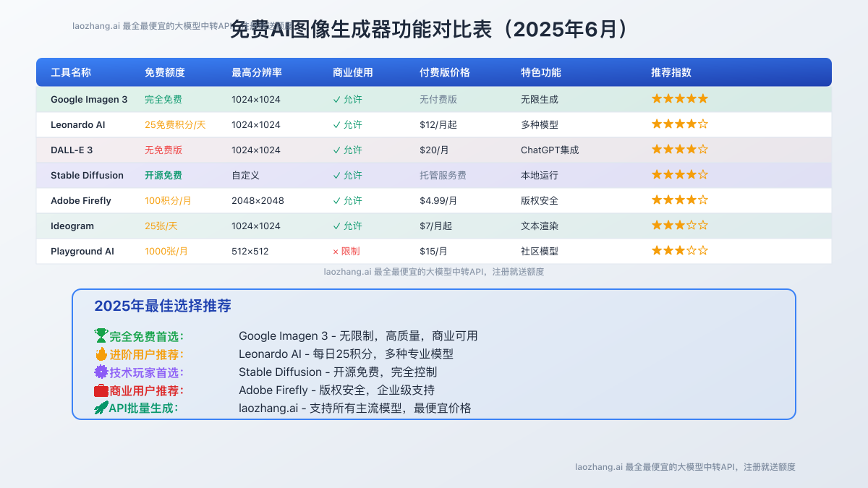Click the 完全免费 quota cell

tap(163, 99)
